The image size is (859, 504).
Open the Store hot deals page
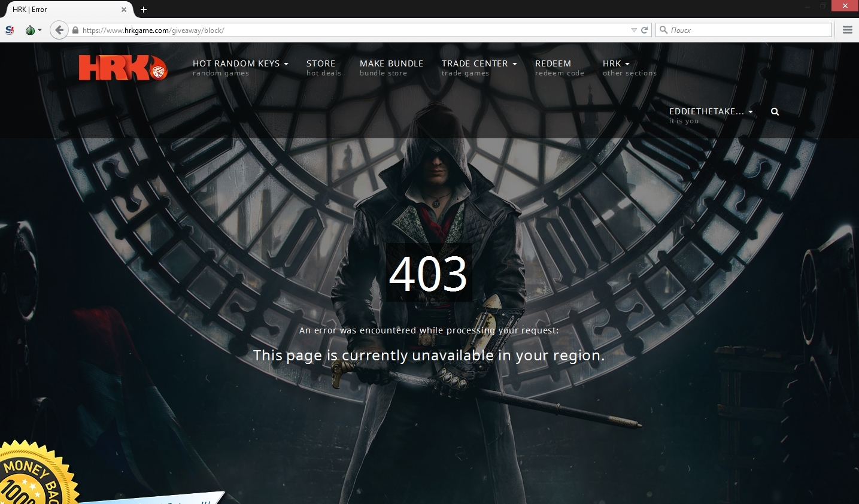point(324,68)
